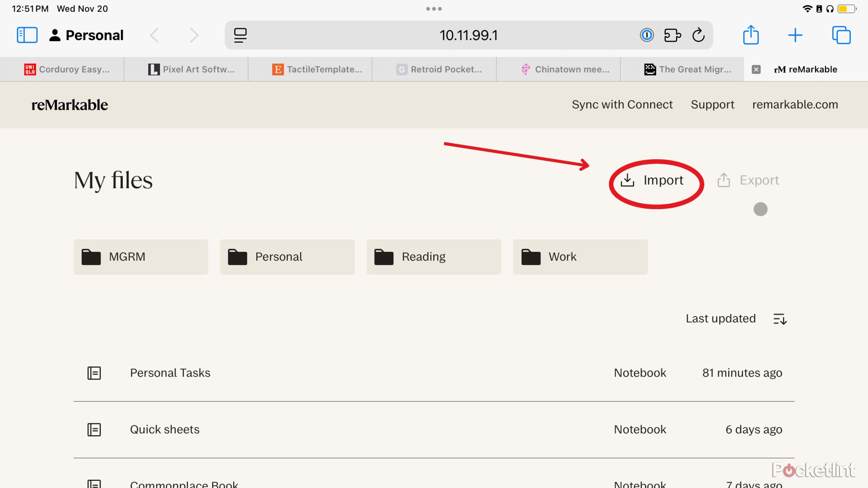Screen dimensions: 868x488
Task: Open the Personal profile switcher
Action: click(86, 35)
